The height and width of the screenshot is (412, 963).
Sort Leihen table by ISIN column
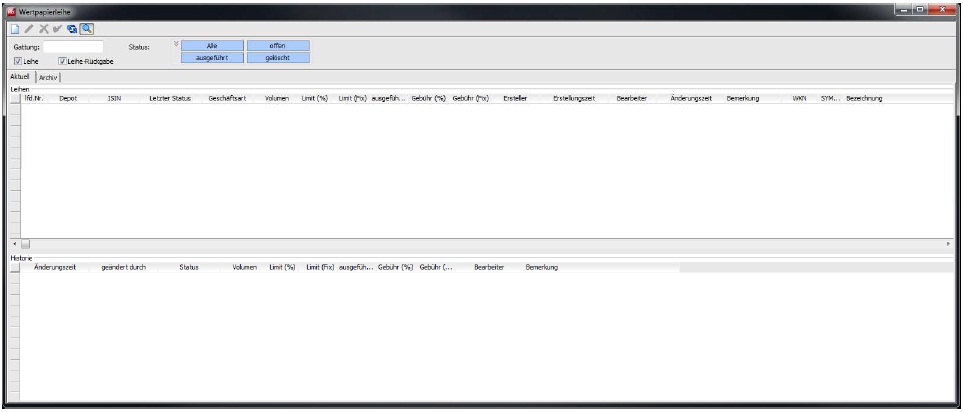(x=114, y=98)
